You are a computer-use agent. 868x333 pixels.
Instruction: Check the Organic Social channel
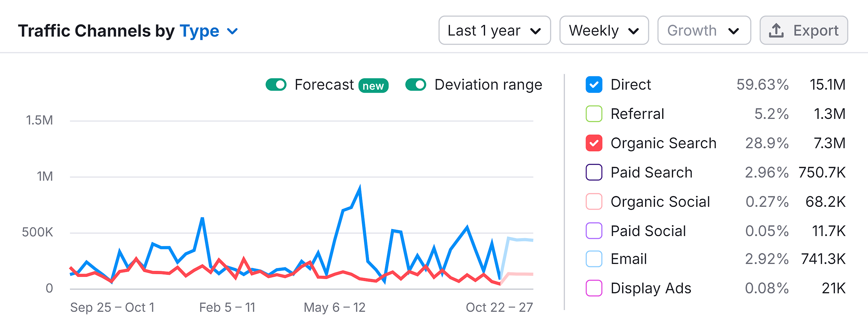(594, 201)
